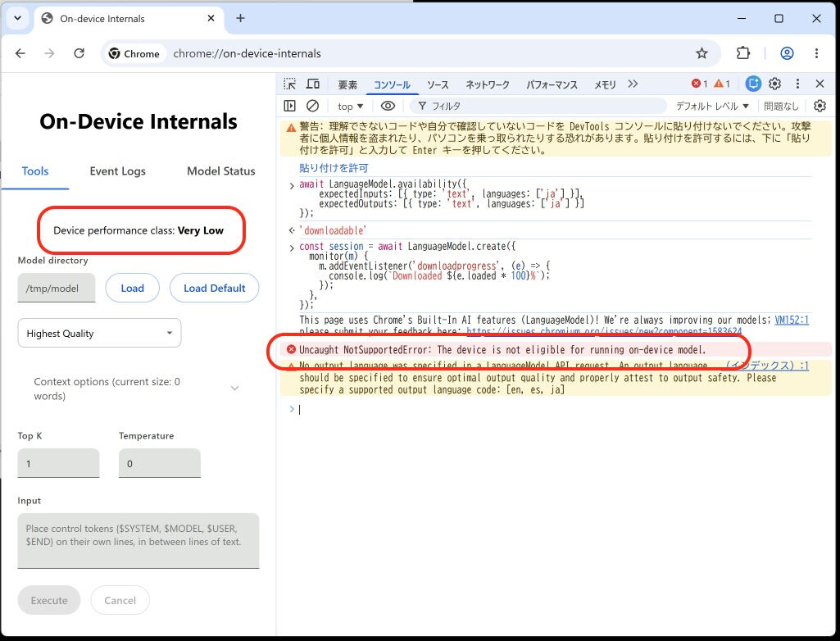Screen dimensions: 840x641
Task: Click the Cancel button
Action: click(120, 600)
